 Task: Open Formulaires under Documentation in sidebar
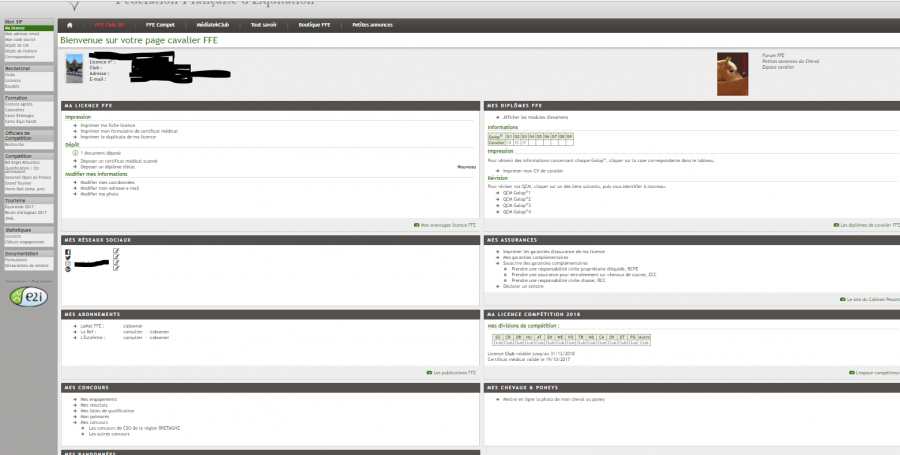coord(16,260)
